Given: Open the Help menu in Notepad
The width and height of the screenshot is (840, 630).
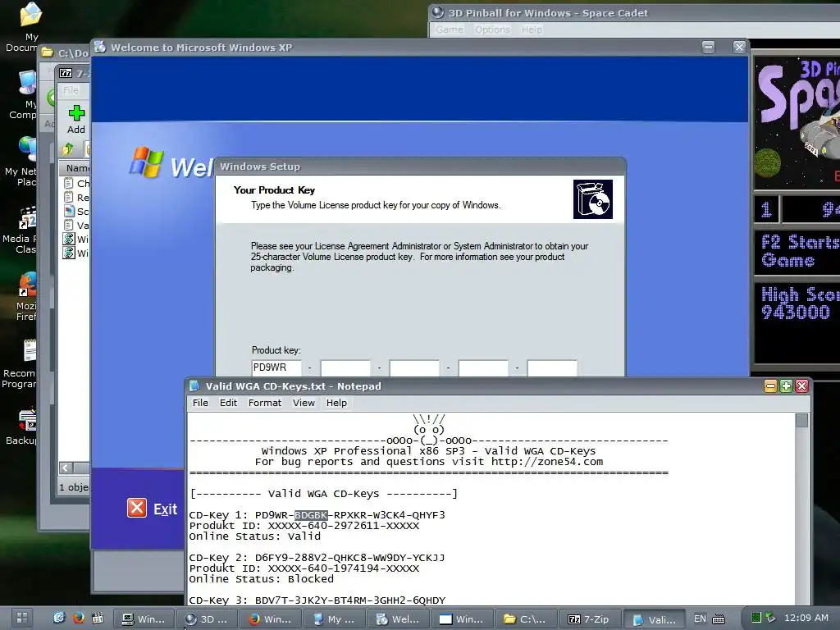Looking at the screenshot, I should (x=336, y=403).
